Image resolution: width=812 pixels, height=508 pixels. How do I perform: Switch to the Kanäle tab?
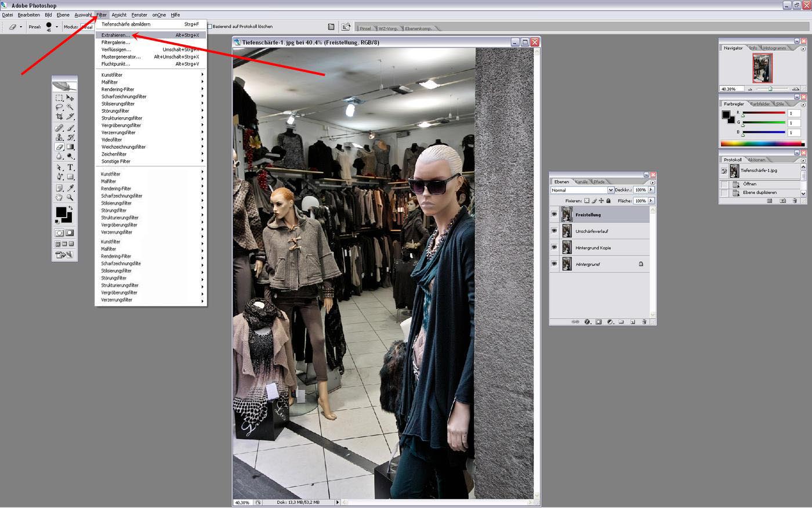click(x=581, y=182)
